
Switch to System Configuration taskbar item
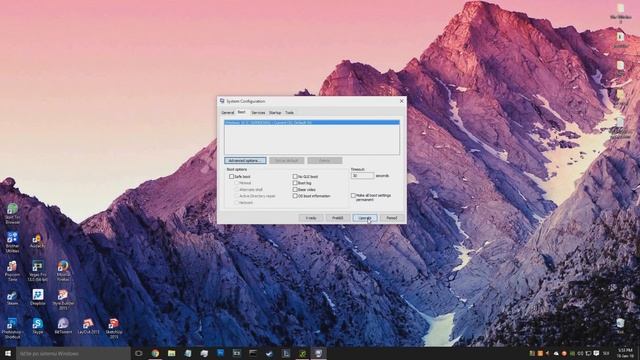click(x=318, y=353)
